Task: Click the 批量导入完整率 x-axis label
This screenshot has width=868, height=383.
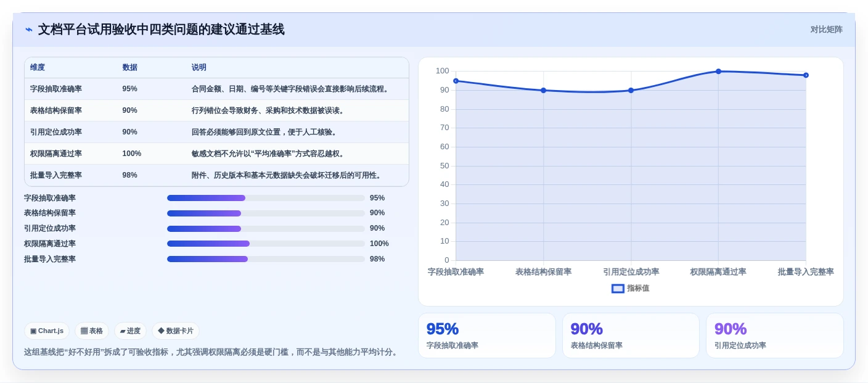Action: (806, 272)
